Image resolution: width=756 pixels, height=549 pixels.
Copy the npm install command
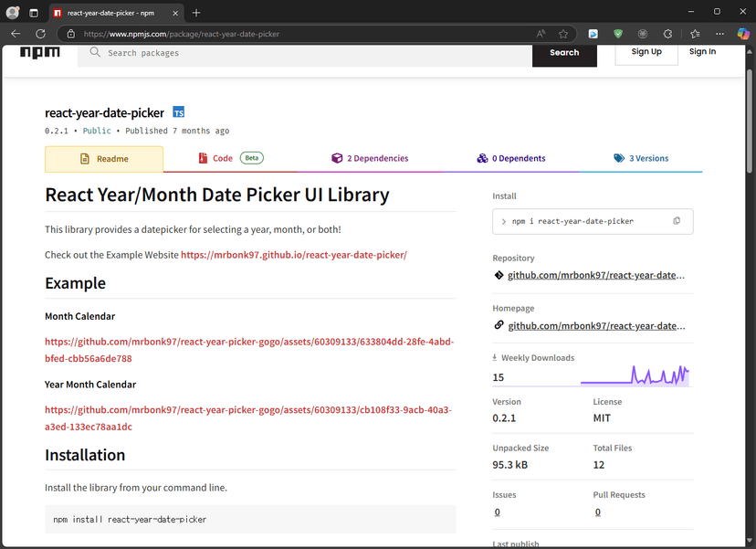(x=677, y=221)
